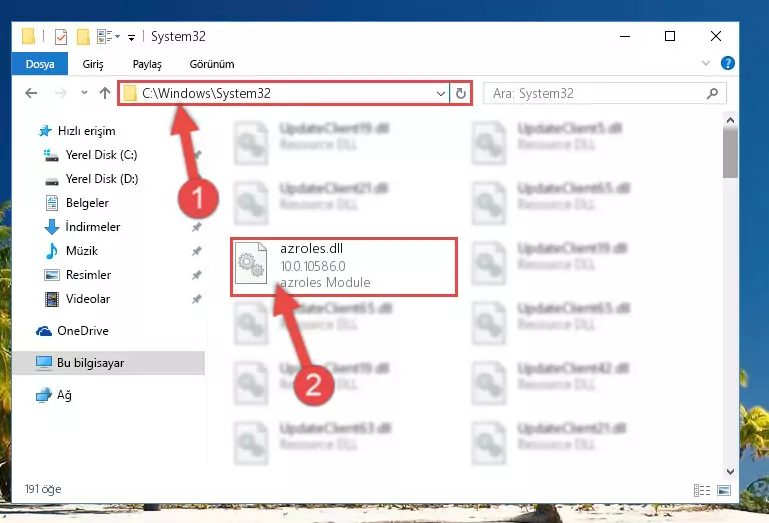Click the magnifier search icon

tap(712, 93)
